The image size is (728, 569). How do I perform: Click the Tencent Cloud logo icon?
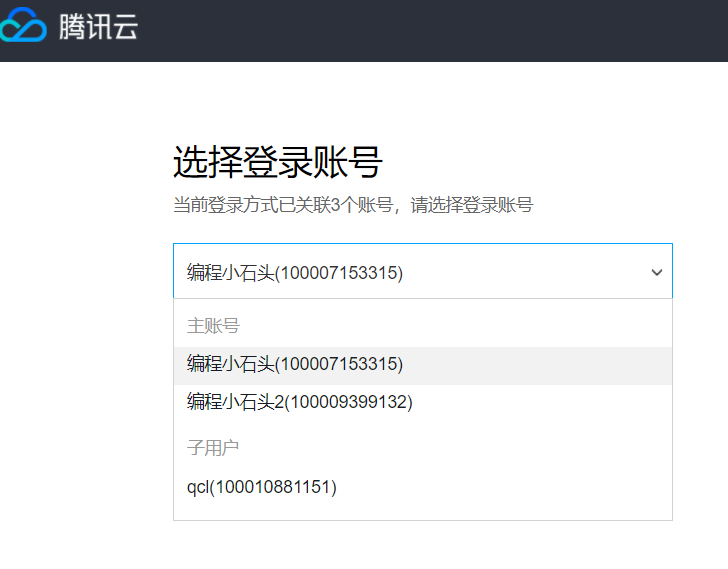tap(23, 25)
